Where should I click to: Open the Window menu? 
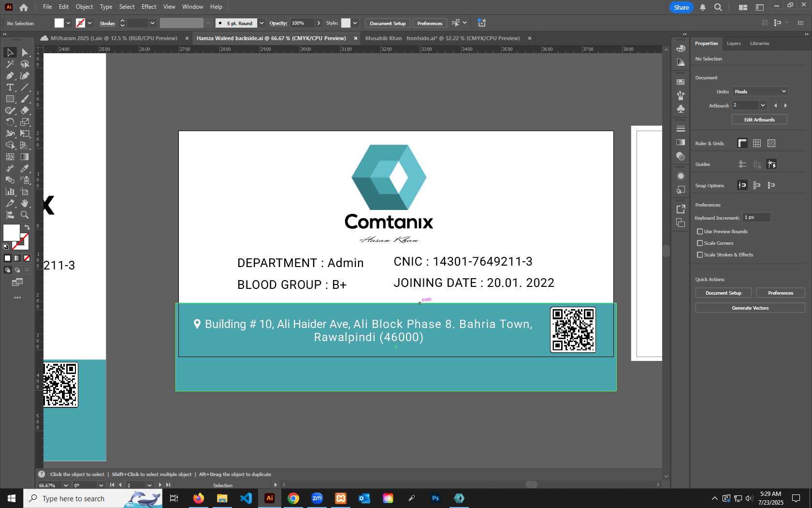(x=192, y=7)
